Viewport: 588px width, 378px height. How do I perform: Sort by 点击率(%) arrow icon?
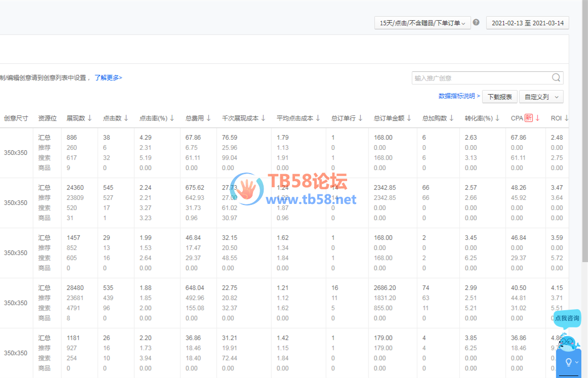click(x=172, y=118)
